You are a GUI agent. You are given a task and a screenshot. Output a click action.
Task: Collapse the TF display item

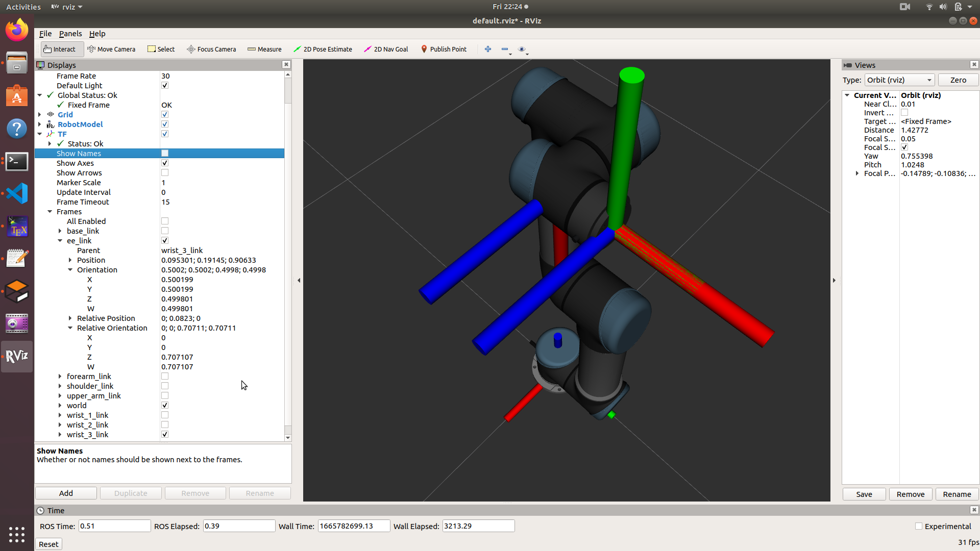tap(39, 134)
